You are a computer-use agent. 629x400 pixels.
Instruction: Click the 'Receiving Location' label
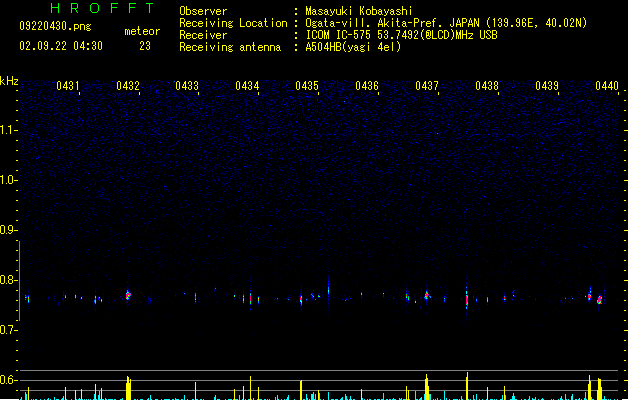coord(233,23)
